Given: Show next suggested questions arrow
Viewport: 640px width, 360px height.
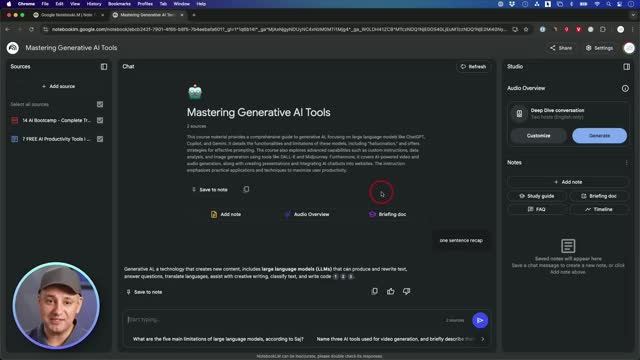Looking at the screenshot, I should point(482,339).
